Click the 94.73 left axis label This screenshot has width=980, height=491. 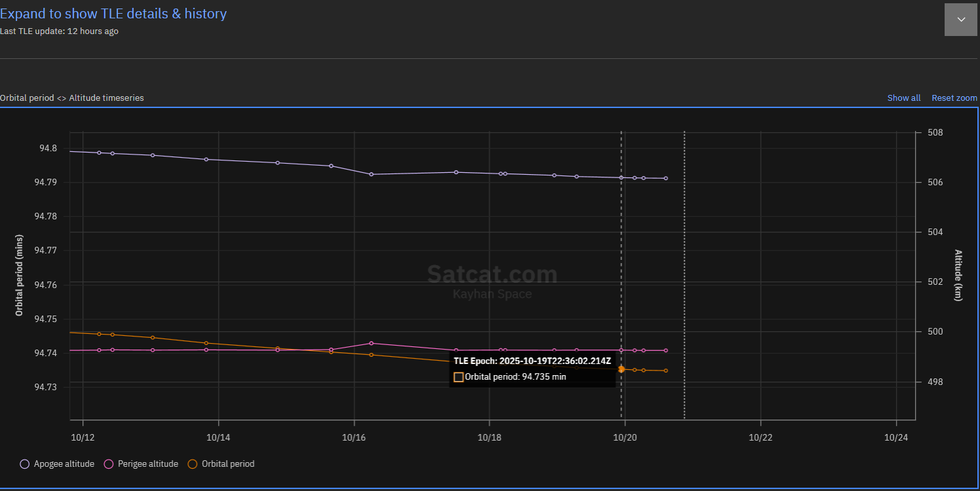coord(46,388)
